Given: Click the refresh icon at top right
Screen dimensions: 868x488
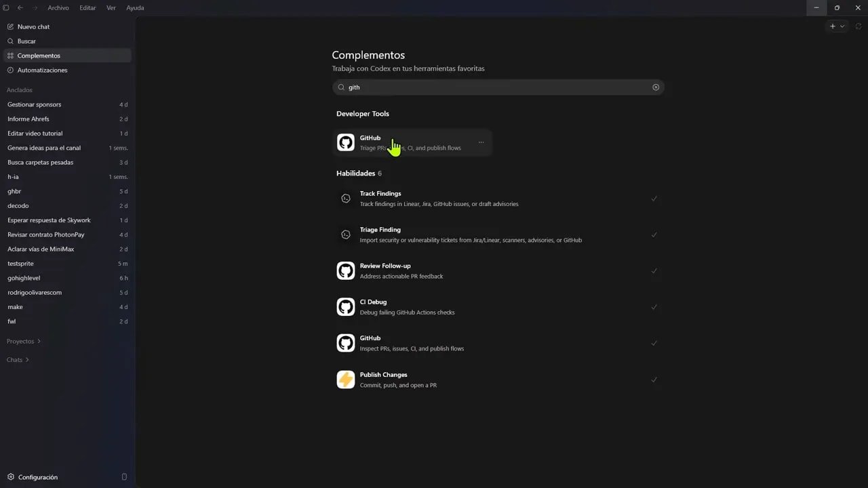Looking at the screenshot, I should point(858,26).
